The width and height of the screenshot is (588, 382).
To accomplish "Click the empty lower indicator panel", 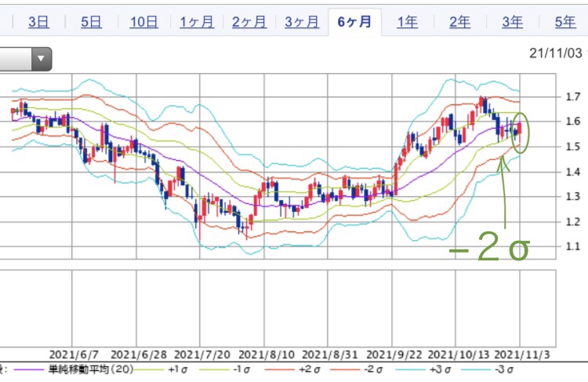I will (278, 308).
